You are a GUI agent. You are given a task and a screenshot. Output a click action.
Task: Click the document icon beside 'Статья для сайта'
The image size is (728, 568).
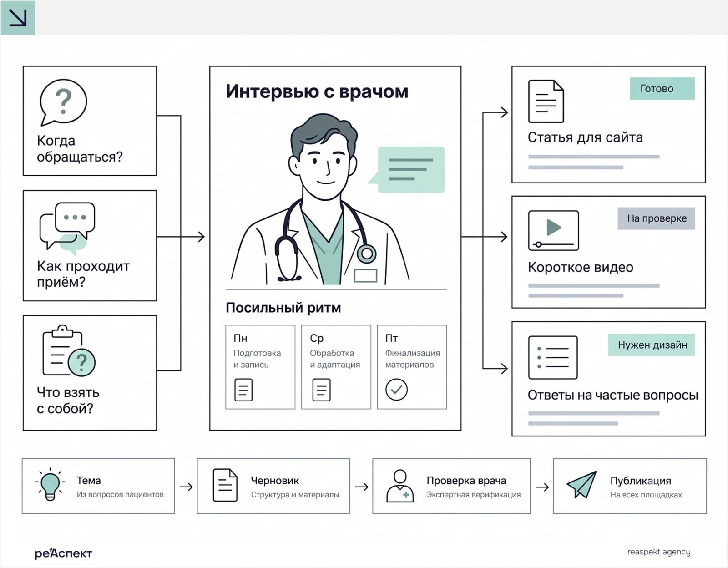[x=546, y=101]
